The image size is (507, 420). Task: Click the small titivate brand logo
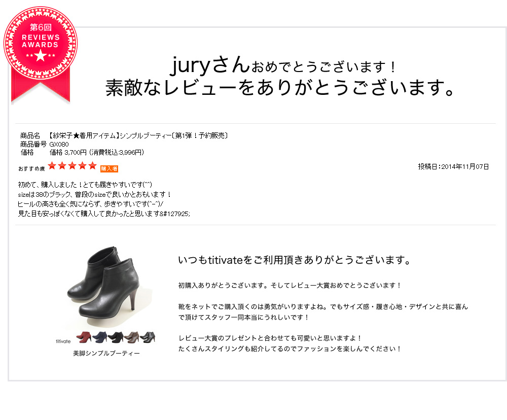coord(63,341)
